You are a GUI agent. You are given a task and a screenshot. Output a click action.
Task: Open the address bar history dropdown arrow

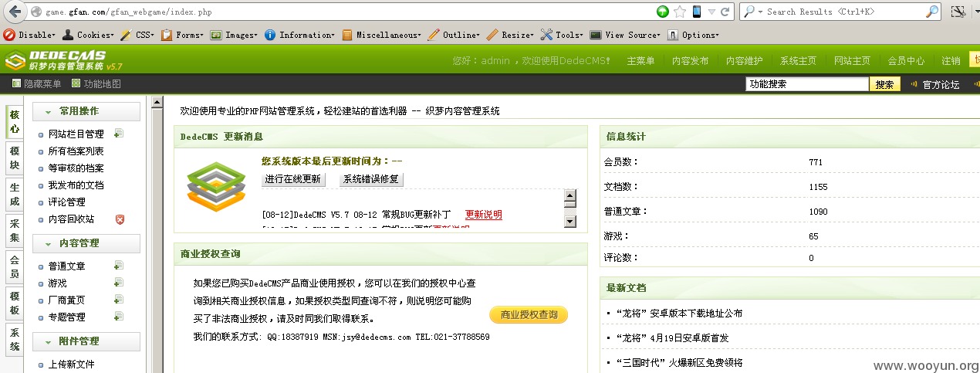click(711, 12)
